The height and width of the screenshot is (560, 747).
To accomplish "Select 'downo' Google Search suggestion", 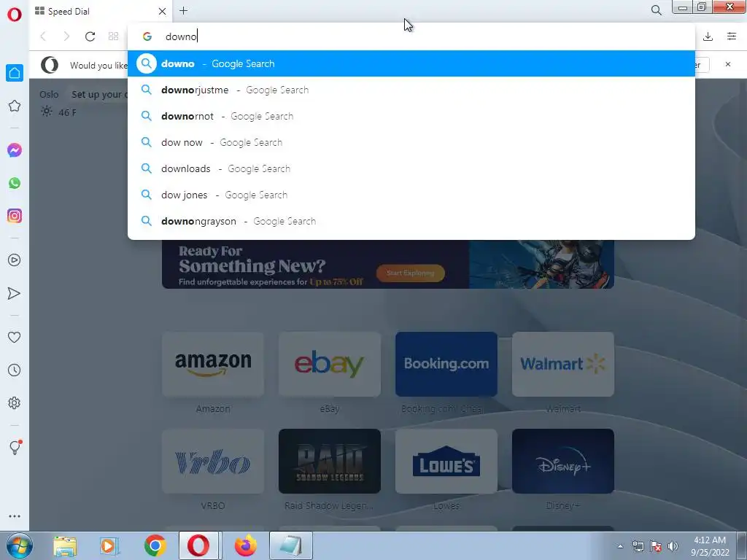I will tap(411, 63).
